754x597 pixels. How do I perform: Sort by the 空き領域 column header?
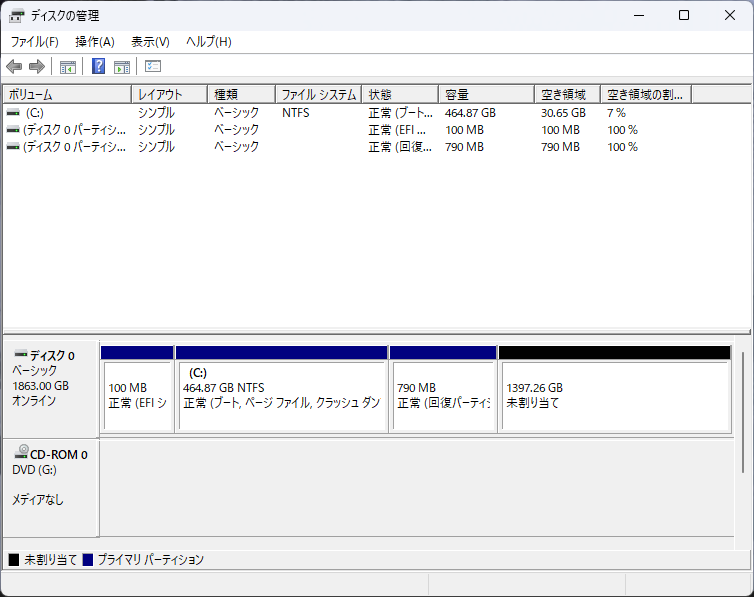click(566, 95)
